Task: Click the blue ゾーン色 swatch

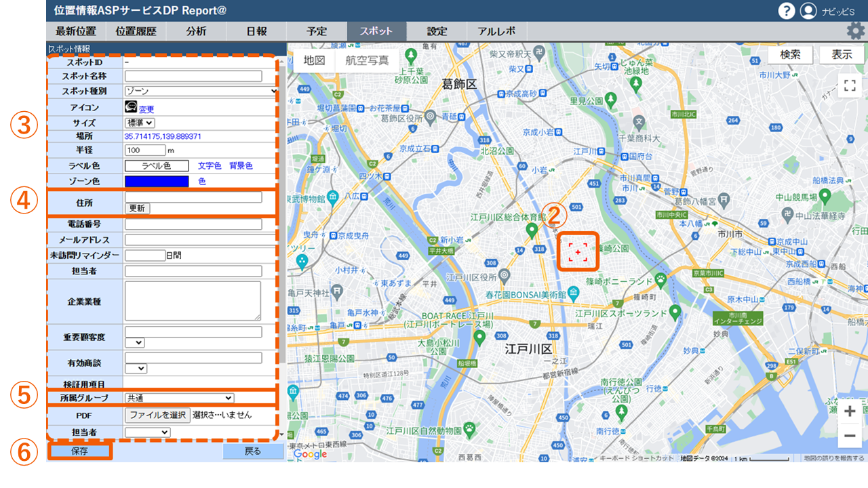Action: tap(157, 182)
